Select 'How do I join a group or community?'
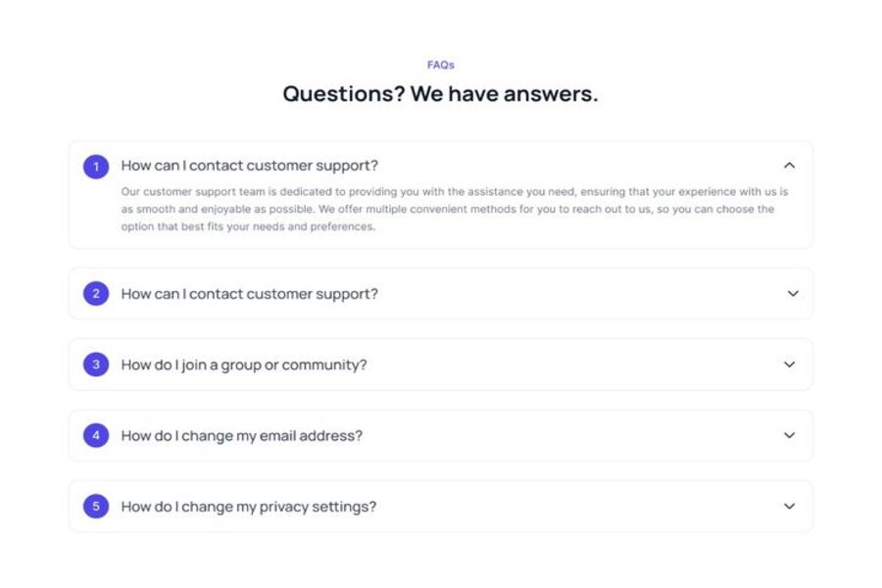This screenshot has height=588, width=882. 244,365
